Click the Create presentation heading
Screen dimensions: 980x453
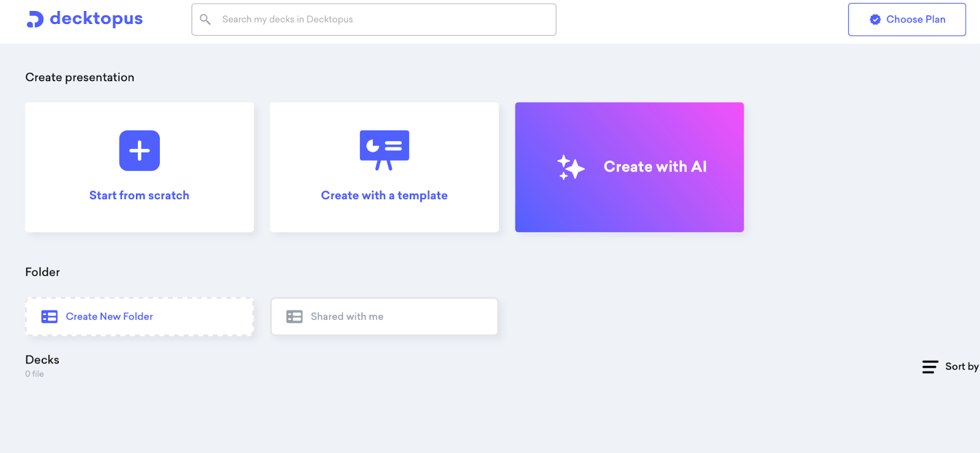click(x=80, y=77)
